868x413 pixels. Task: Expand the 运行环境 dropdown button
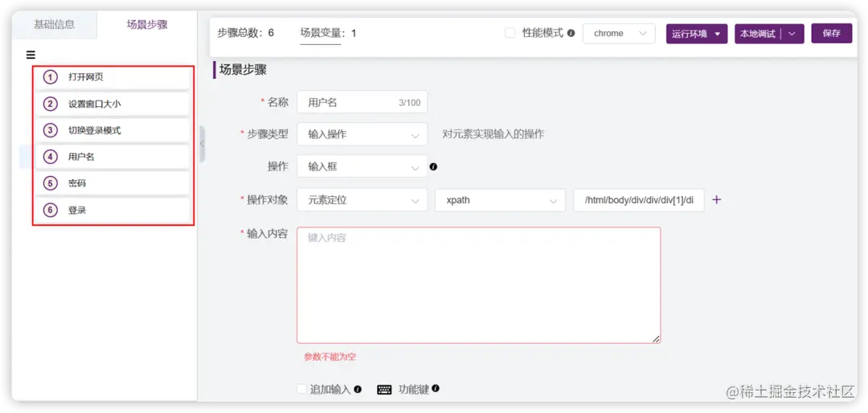696,34
